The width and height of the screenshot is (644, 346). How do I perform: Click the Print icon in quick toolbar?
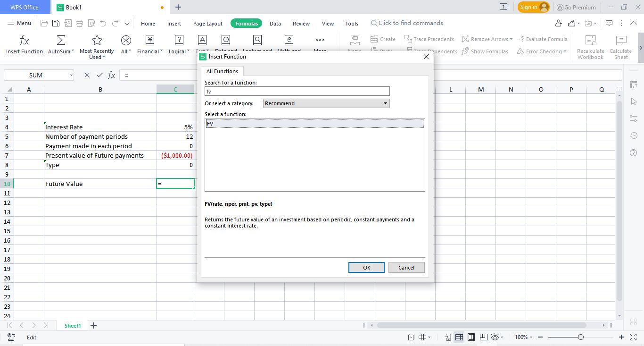79,23
